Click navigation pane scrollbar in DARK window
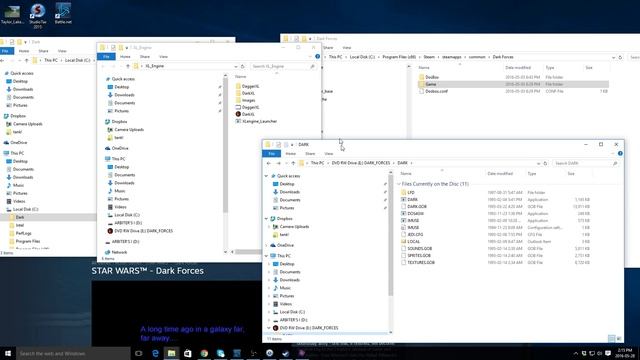Screen dimensions: 640x360 pyautogui.click(x=391, y=235)
